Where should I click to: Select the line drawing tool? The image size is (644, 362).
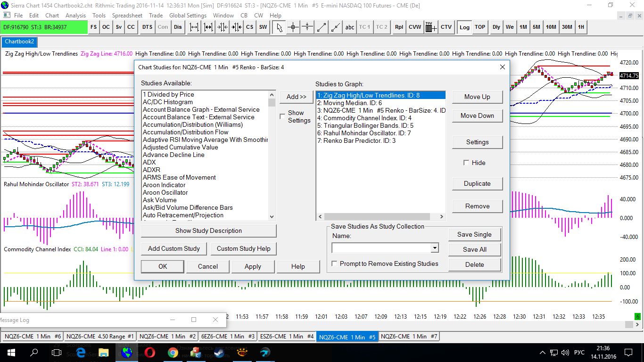(322, 27)
